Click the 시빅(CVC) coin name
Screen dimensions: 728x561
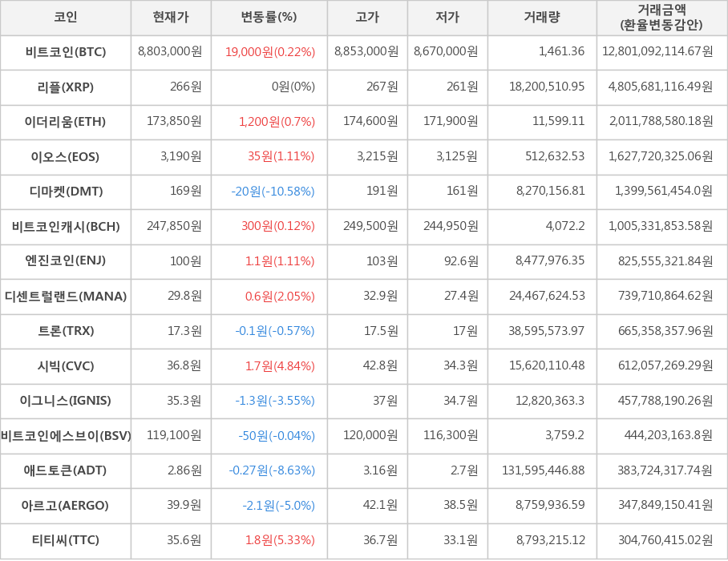pyautogui.click(x=66, y=365)
